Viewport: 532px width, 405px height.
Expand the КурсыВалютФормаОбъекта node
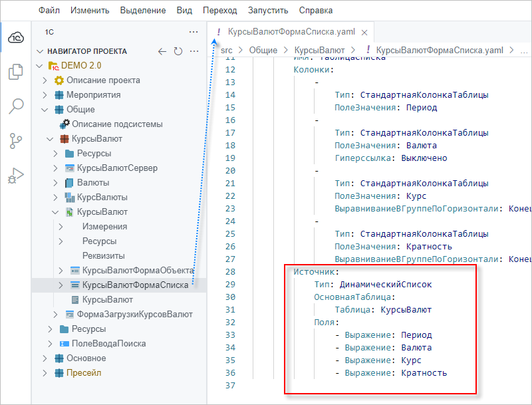(61, 271)
